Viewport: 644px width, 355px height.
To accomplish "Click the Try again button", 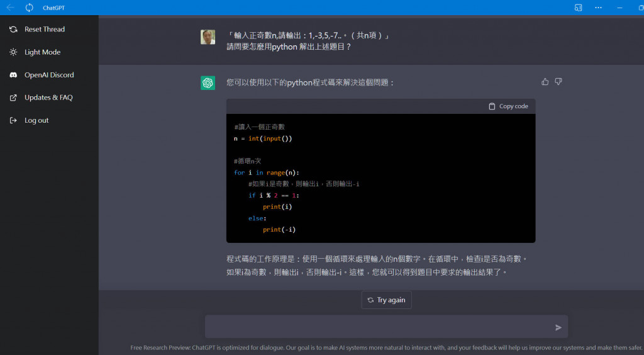I will point(387,300).
